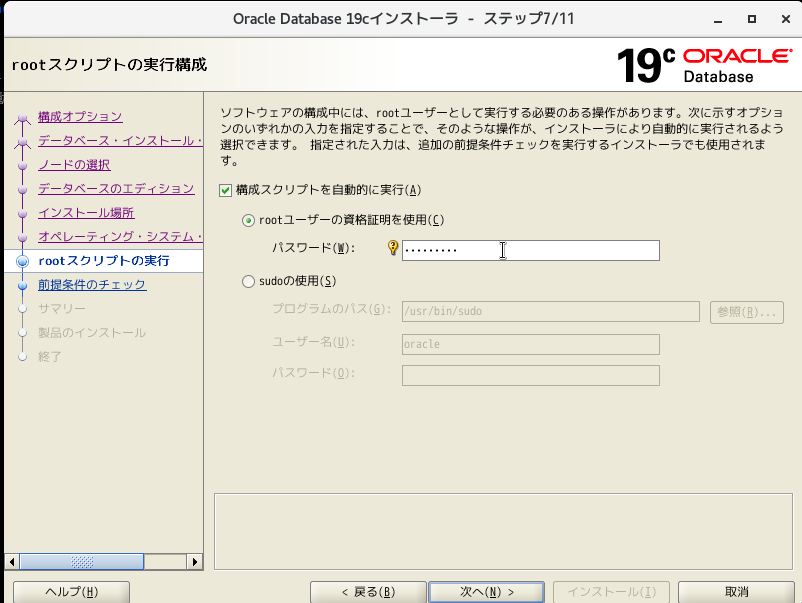
Task: Cancel installer with 取消 button
Action: coord(737,592)
